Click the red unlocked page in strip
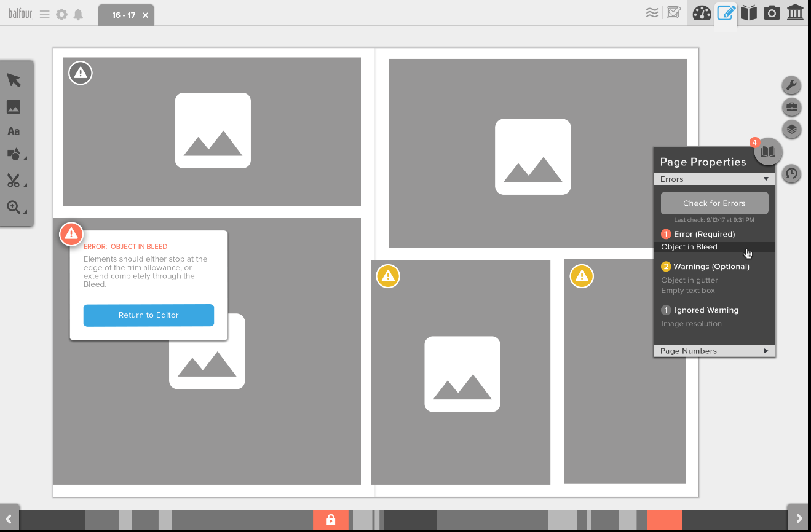Image resolution: width=811 pixels, height=532 pixels. click(665, 520)
